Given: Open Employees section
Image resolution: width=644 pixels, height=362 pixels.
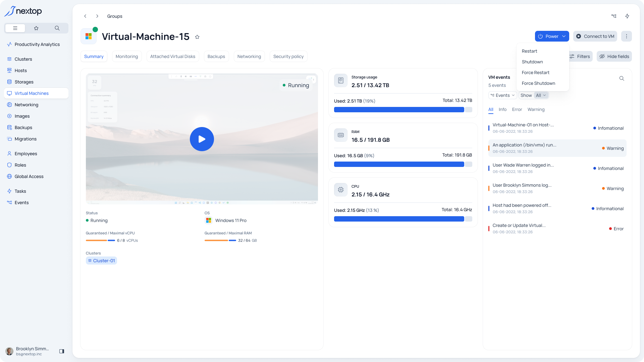Looking at the screenshot, I should click(x=36, y=154).
